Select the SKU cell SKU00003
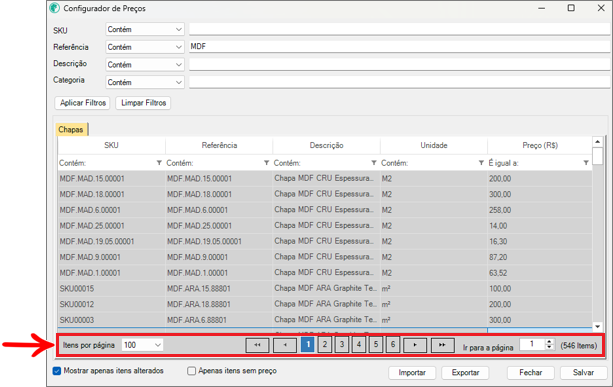The height and width of the screenshot is (387, 613). (111, 320)
